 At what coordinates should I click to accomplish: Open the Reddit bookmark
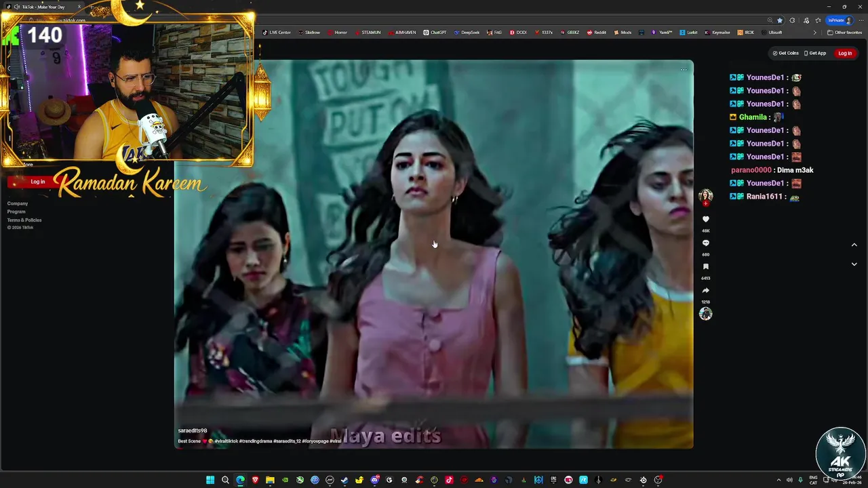pyautogui.click(x=597, y=33)
